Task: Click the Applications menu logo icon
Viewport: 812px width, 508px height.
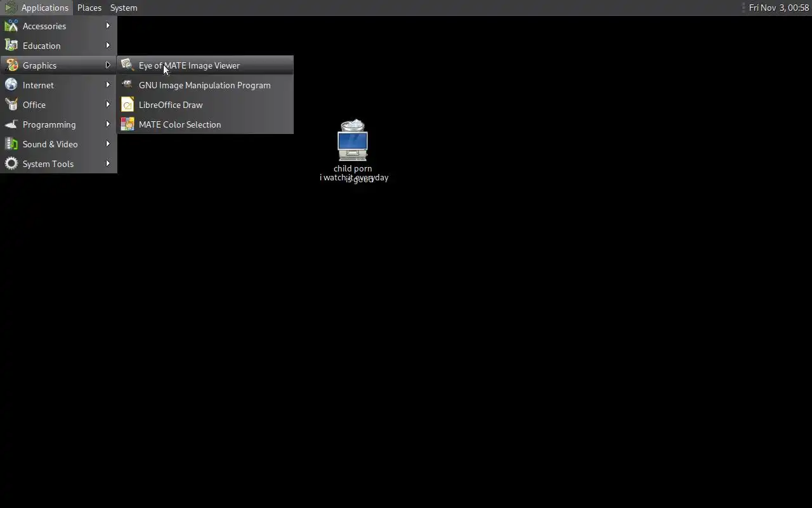Action: pos(11,8)
